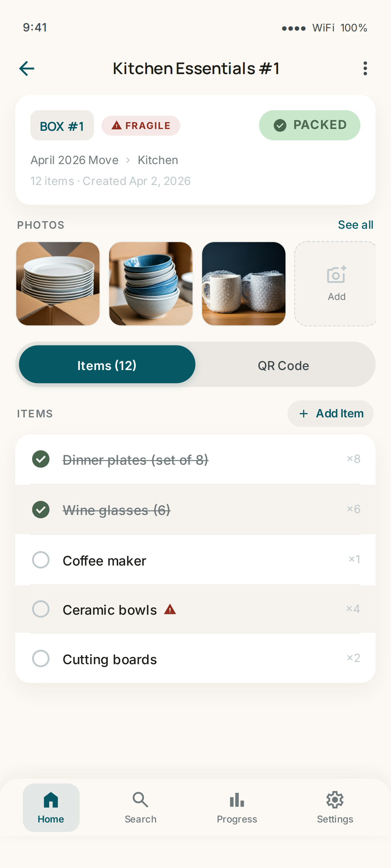
Task: Tap the April 2026 Move breadcrumb
Action: click(74, 160)
